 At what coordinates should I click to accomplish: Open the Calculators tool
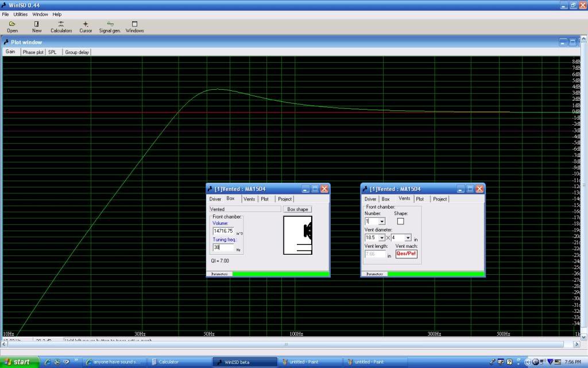[x=61, y=26]
